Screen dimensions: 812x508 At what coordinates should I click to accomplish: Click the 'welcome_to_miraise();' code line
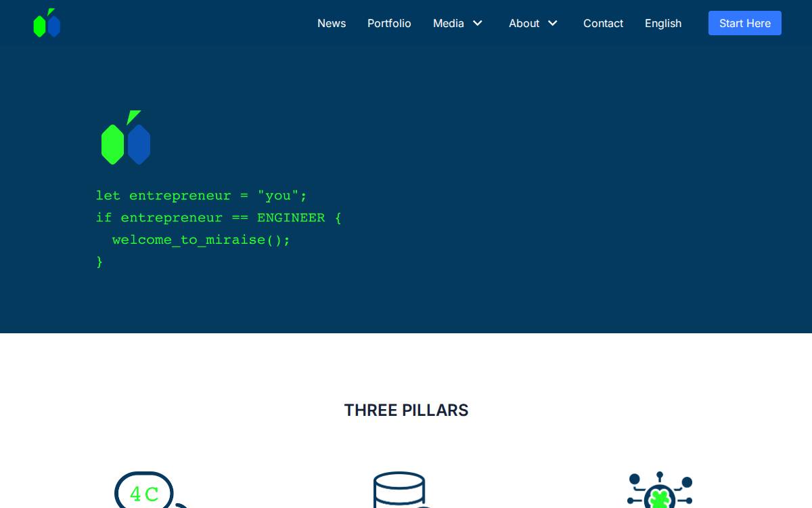point(201,240)
